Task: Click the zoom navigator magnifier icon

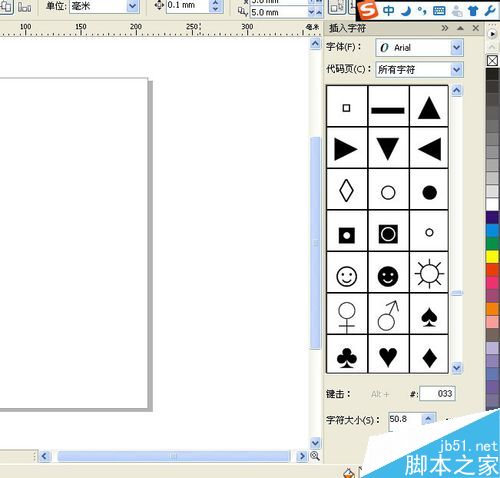Action: [x=315, y=456]
